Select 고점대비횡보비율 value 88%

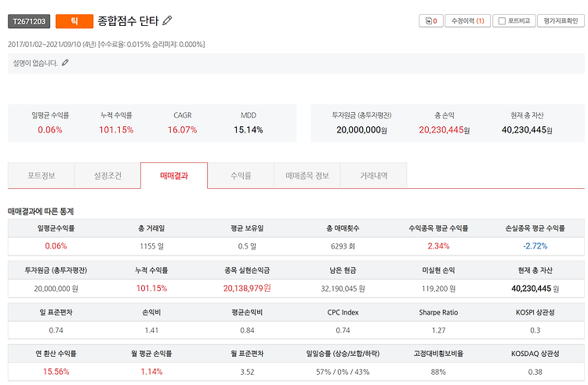pyautogui.click(x=438, y=372)
